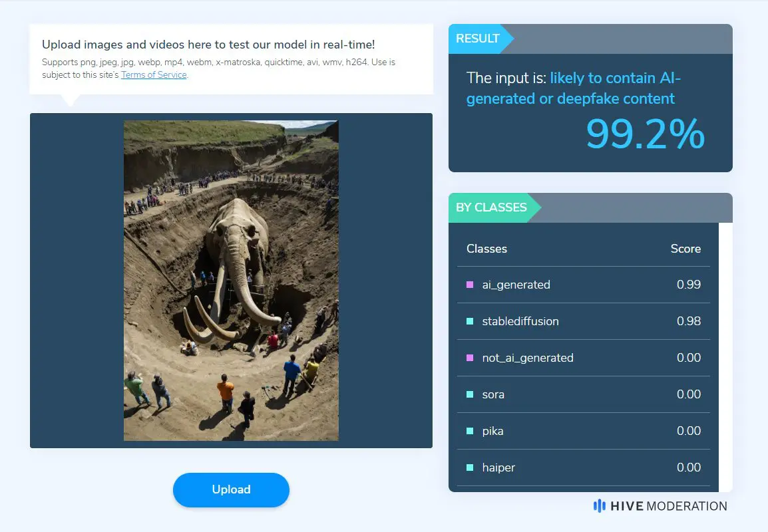Click the 0.00 score for haiper
Screen dimensions: 768x532
(x=688, y=467)
